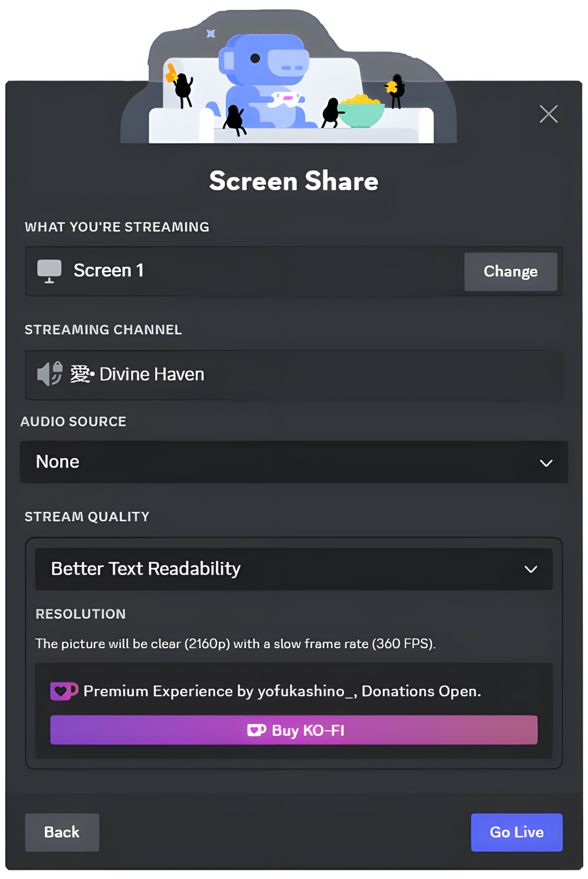Open the Better Text Readability quality dropdown
This screenshot has width=588, height=879.
click(x=294, y=569)
